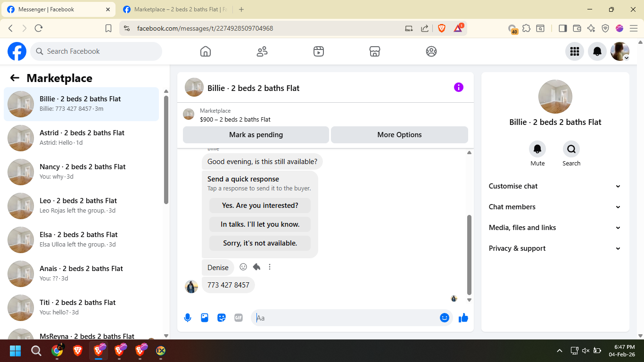The width and height of the screenshot is (644, 362).
Task: Open the account profile picture menu
Action: (x=620, y=51)
